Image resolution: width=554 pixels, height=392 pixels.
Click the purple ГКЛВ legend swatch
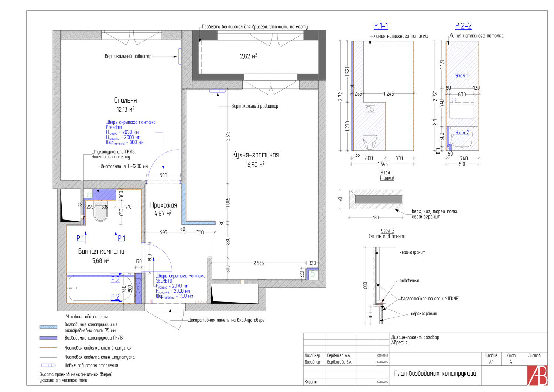click(48, 338)
